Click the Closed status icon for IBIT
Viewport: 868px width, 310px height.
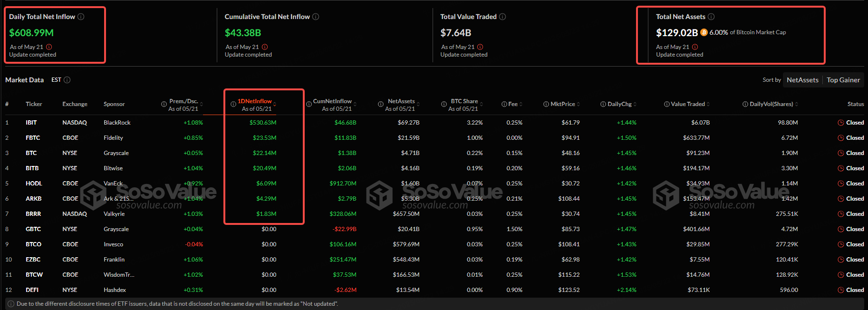[x=841, y=123]
